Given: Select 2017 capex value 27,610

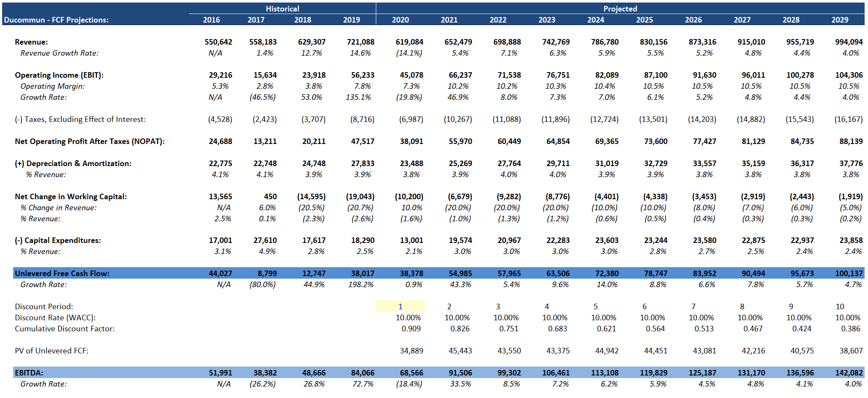Looking at the screenshot, I should click(x=265, y=240).
